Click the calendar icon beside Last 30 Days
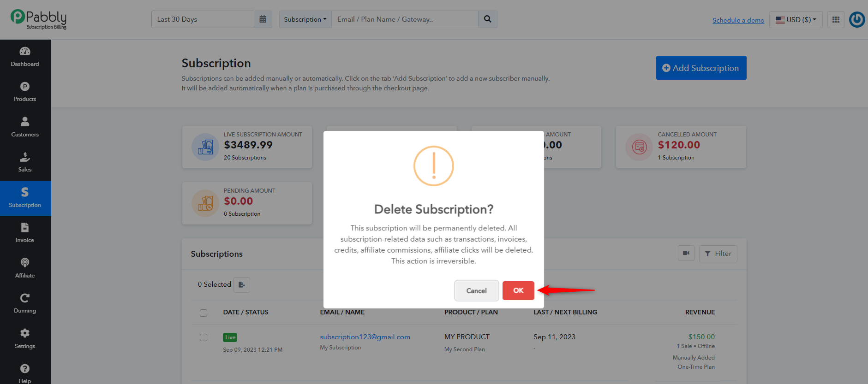The height and width of the screenshot is (384, 868). click(263, 19)
